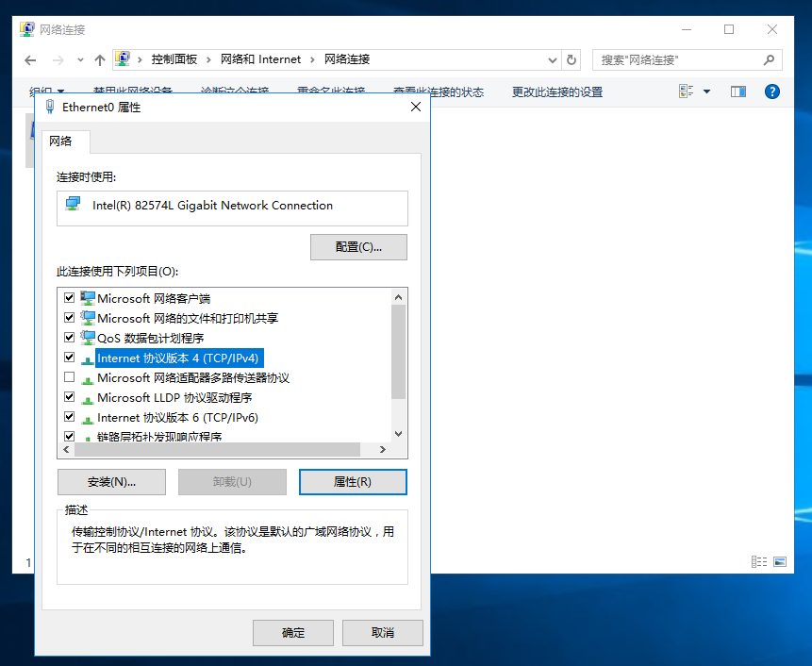Click the Intel(R) 82574L adapter name field

click(232, 208)
